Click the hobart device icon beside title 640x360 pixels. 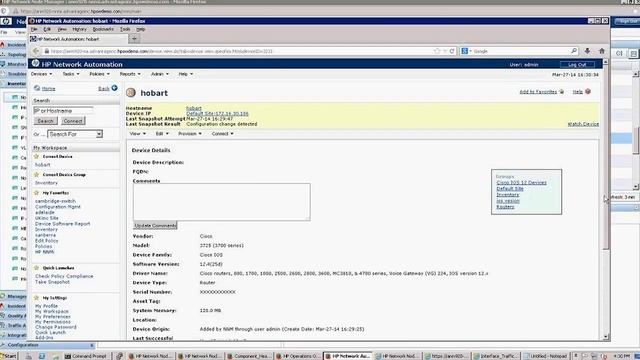pyautogui.click(x=131, y=93)
